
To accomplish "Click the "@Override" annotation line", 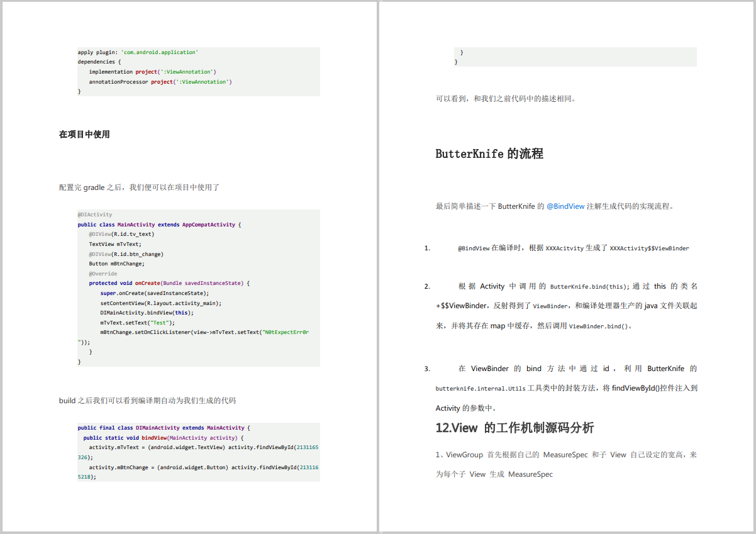I will (x=103, y=274).
